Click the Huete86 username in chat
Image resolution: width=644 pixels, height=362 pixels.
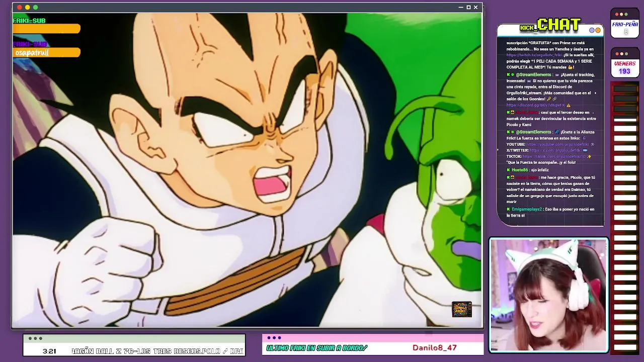pos(520,170)
